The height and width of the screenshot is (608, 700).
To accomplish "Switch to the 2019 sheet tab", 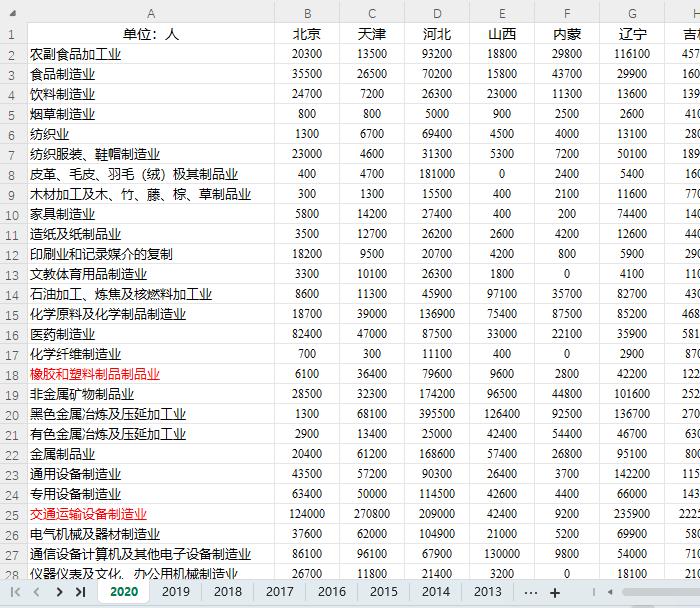I will (175, 592).
